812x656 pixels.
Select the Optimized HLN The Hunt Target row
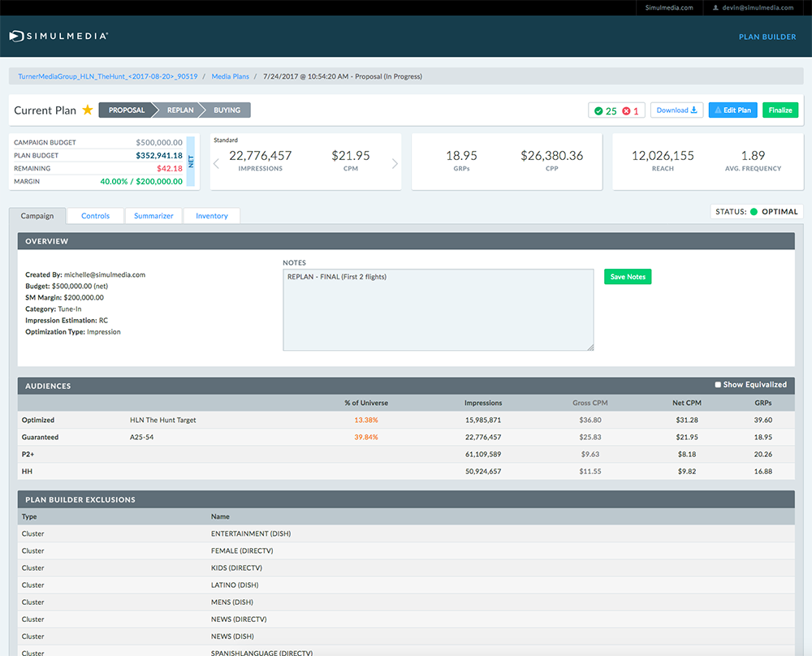pyautogui.click(x=406, y=420)
